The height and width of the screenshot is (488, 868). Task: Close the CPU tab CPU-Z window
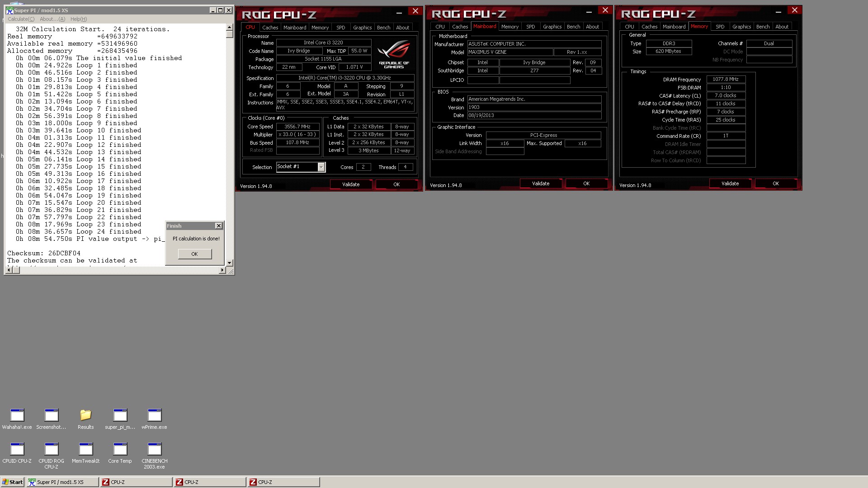[x=415, y=11]
